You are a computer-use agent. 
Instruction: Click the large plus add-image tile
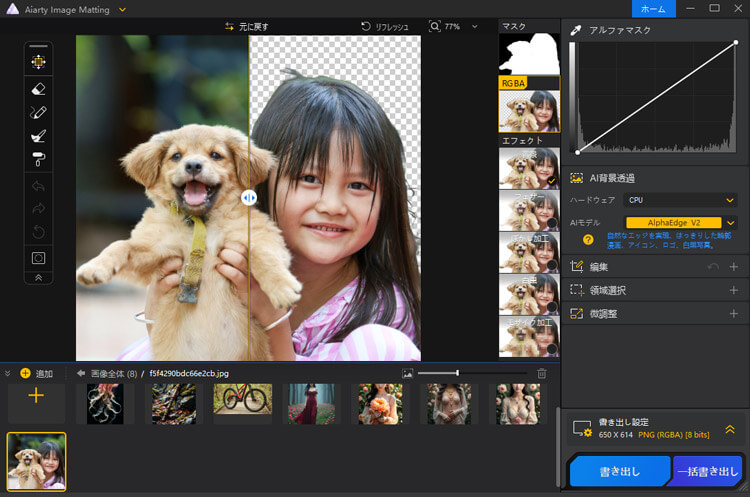tap(36, 396)
